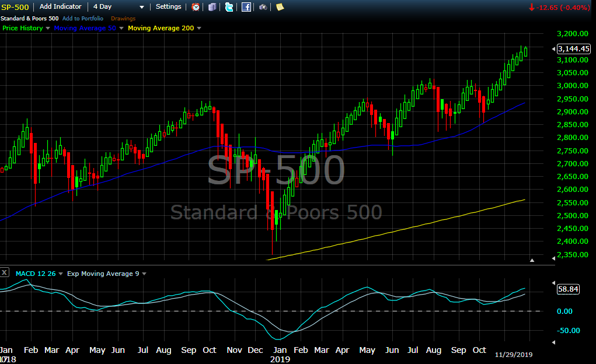
Task: Close the MACD indicator panel with X
Action: [x=5, y=272]
